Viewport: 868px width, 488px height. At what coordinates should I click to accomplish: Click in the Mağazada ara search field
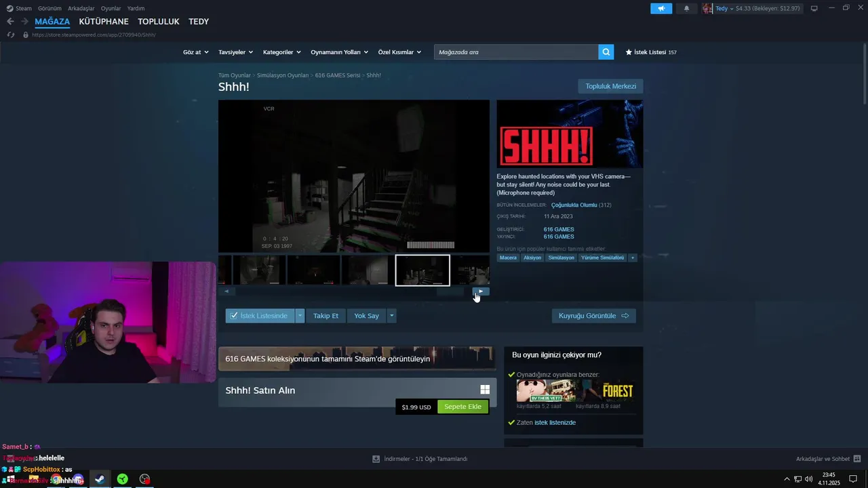[x=516, y=52]
